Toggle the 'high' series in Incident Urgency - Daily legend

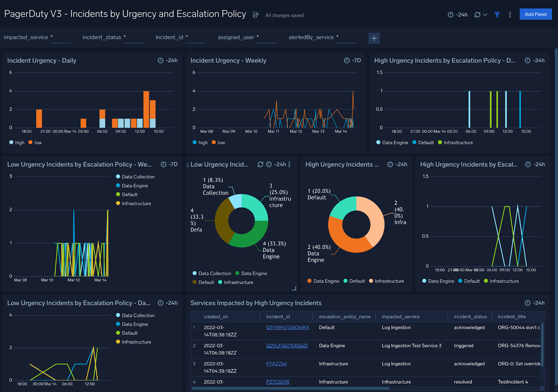16,142
